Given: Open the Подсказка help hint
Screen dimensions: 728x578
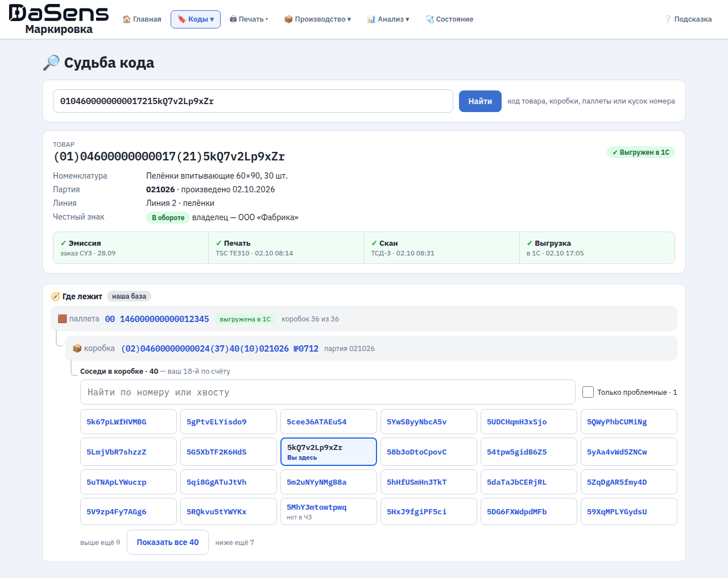Looking at the screenshot, I should coord(689,19).
